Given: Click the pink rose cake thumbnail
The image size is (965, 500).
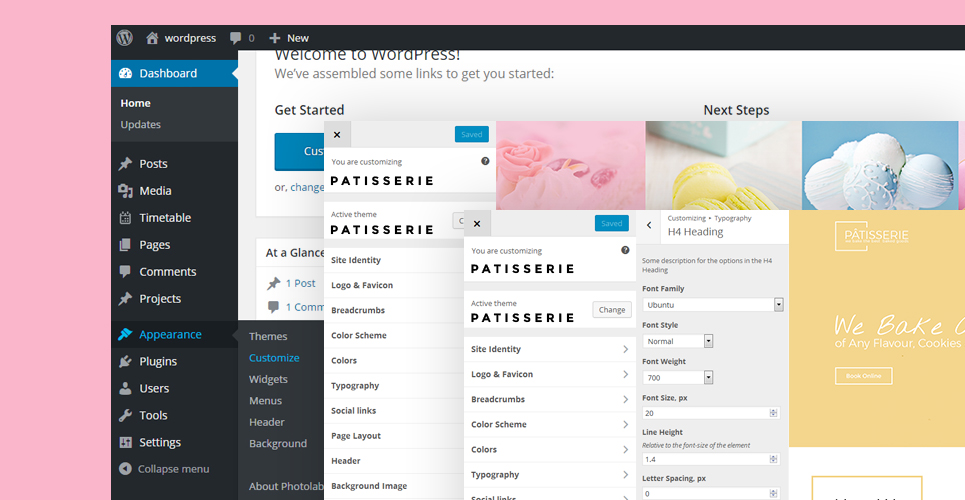Looking at the screenshot, I should [571, 166].
